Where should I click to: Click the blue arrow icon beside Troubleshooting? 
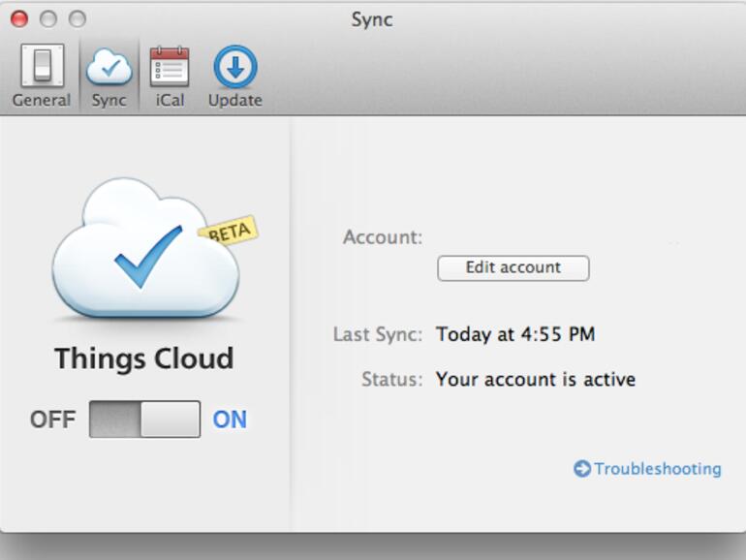tap(582, 469)
